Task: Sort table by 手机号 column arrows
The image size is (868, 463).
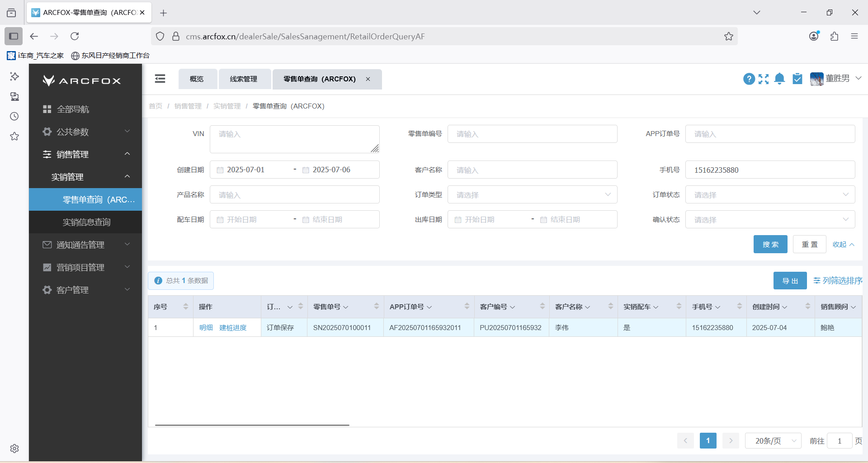Action: coord(740,307)
